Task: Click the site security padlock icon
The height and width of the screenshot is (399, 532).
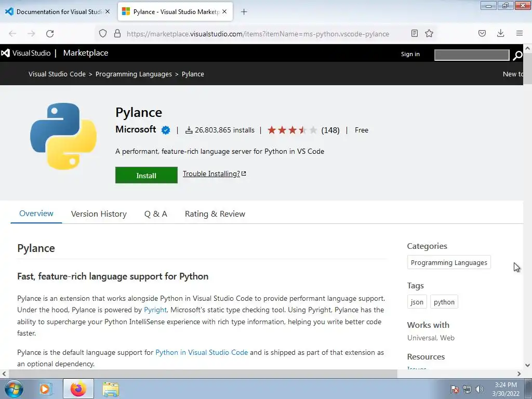Action: point(117,34)
